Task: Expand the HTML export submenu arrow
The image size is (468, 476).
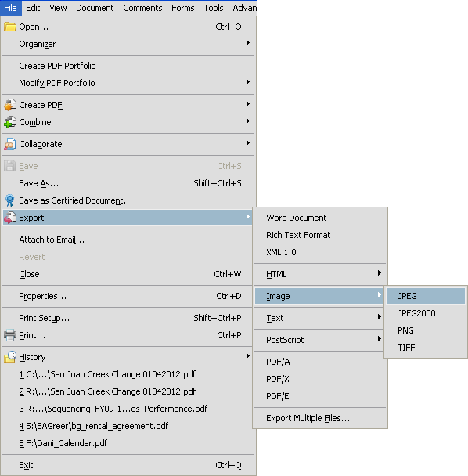Action: [x=380, y=273]
